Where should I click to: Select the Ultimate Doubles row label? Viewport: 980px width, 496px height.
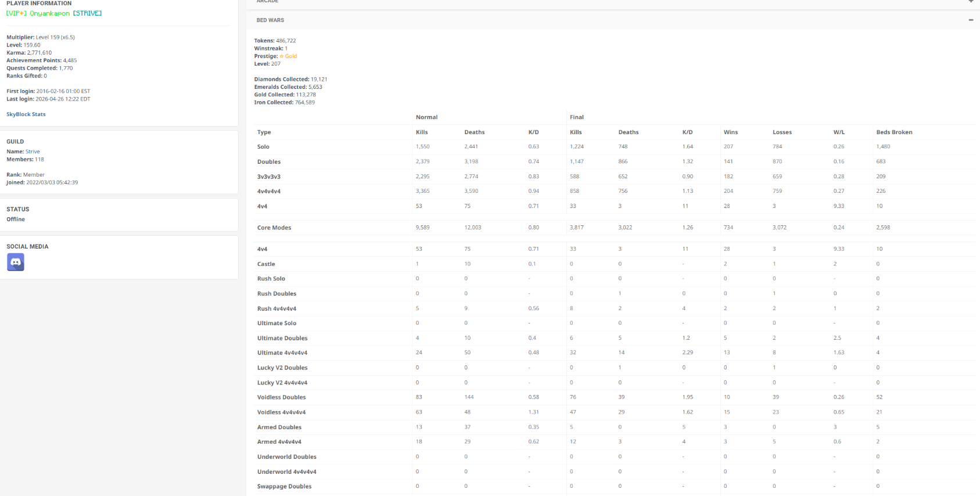coord(282,339)
